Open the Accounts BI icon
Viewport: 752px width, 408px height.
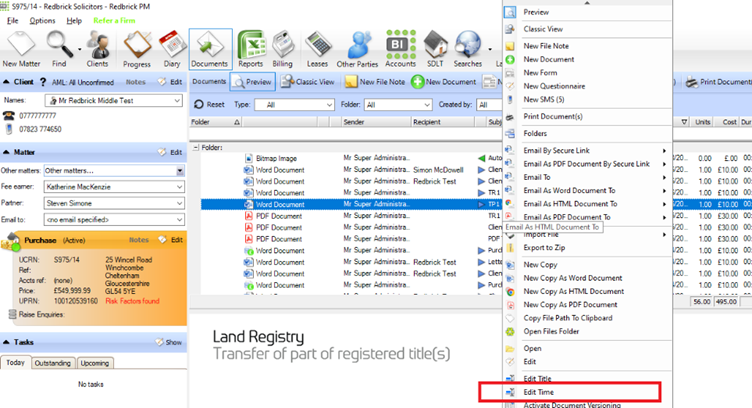[400, 47]
